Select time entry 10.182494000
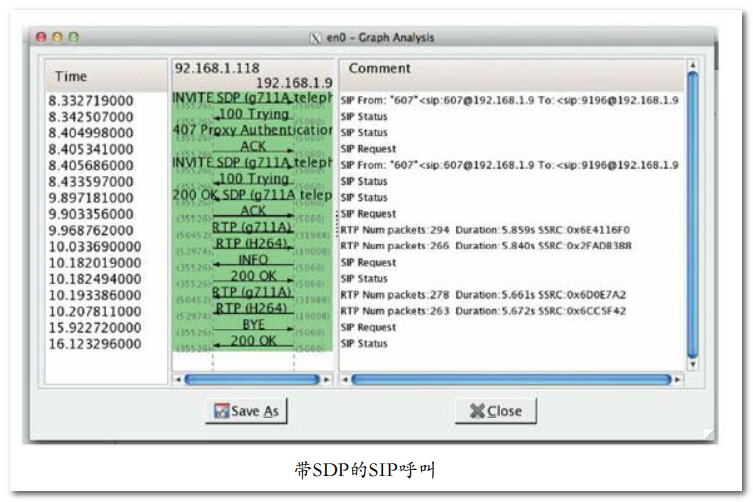The width and height of the screenshot is (753, 502). point(95,279)
